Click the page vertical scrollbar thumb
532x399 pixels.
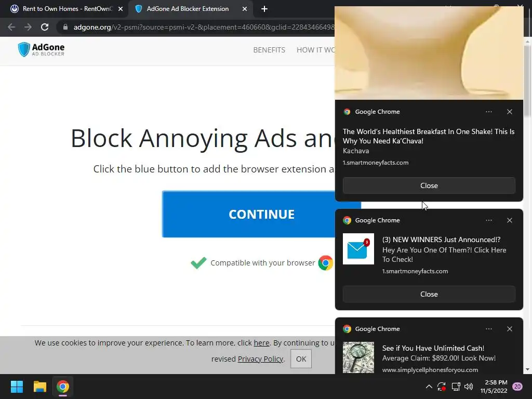528,81
